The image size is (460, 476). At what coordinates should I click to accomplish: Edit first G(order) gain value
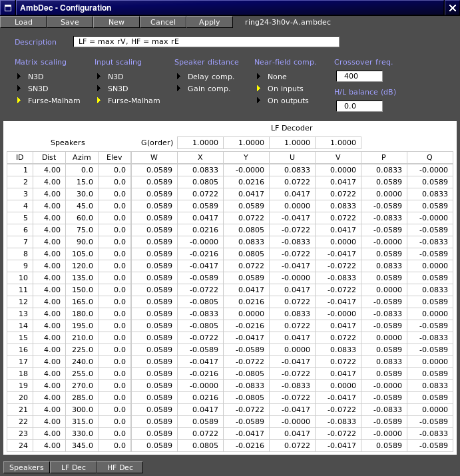(200, 142)
